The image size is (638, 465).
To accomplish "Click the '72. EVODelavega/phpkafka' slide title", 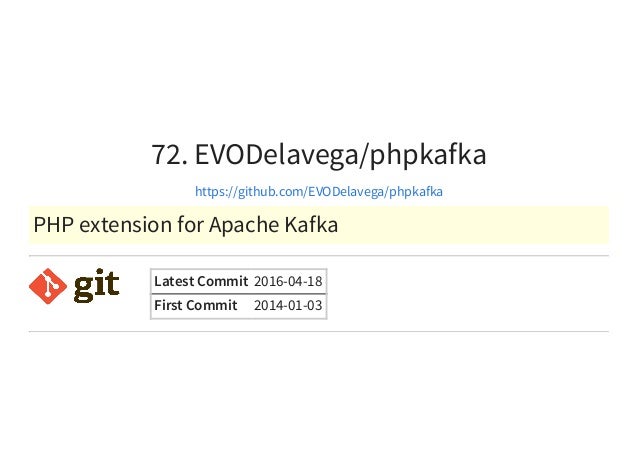I will click(319, 155).
